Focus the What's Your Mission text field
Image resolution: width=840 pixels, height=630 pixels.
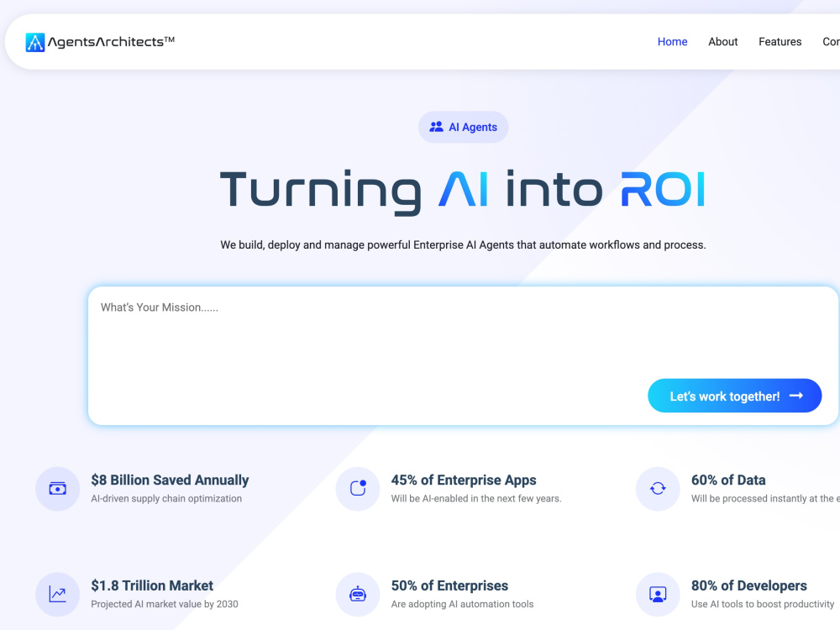[464, 355]
